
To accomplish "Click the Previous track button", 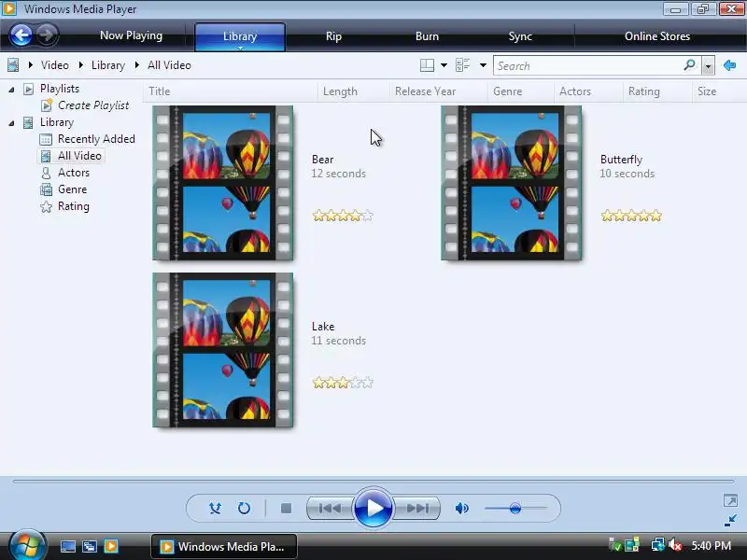I will pyautogui.click(x=330, y=509).
